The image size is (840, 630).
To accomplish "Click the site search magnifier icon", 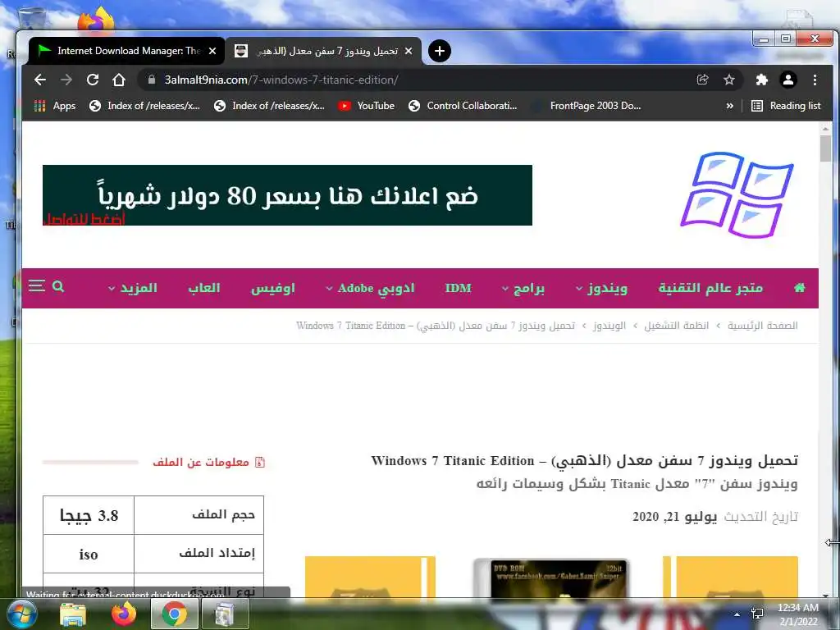I will click(58, 286).
